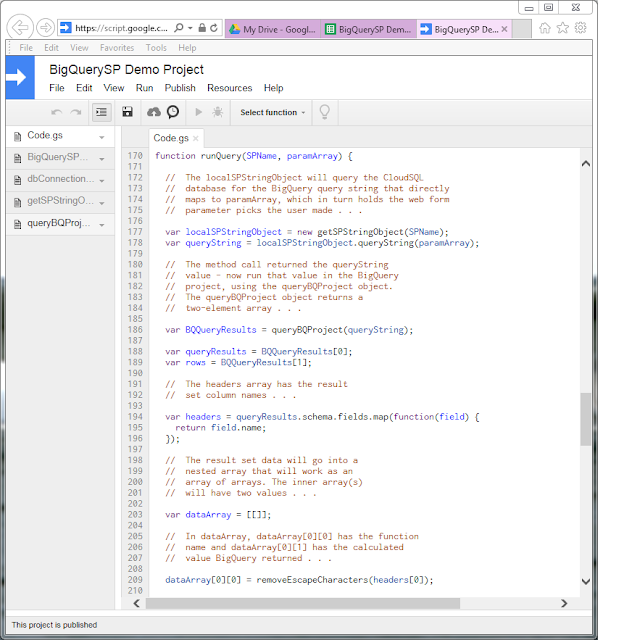Click 'var dataArray' on line 203
The height and width of the screenshot is (640, 624).
[x=198, y=515]
